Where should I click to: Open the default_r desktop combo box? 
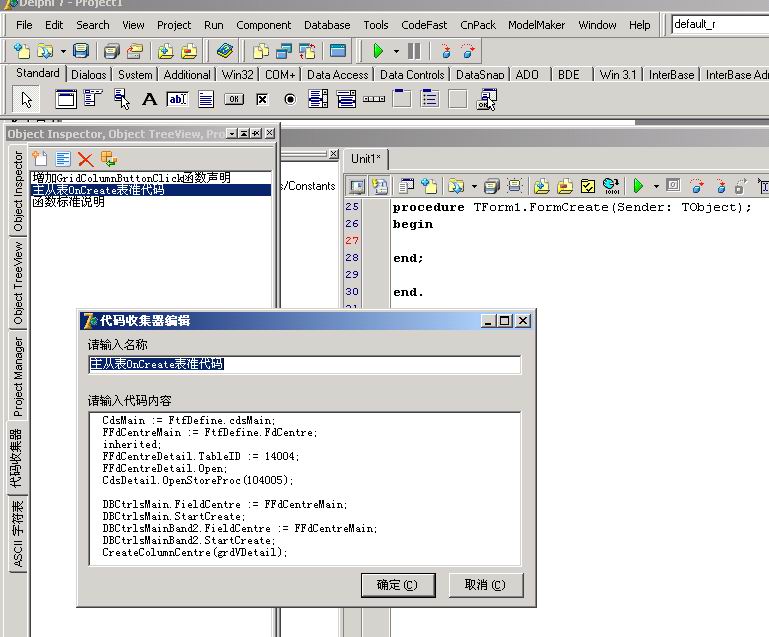click(x=718, y=24)
